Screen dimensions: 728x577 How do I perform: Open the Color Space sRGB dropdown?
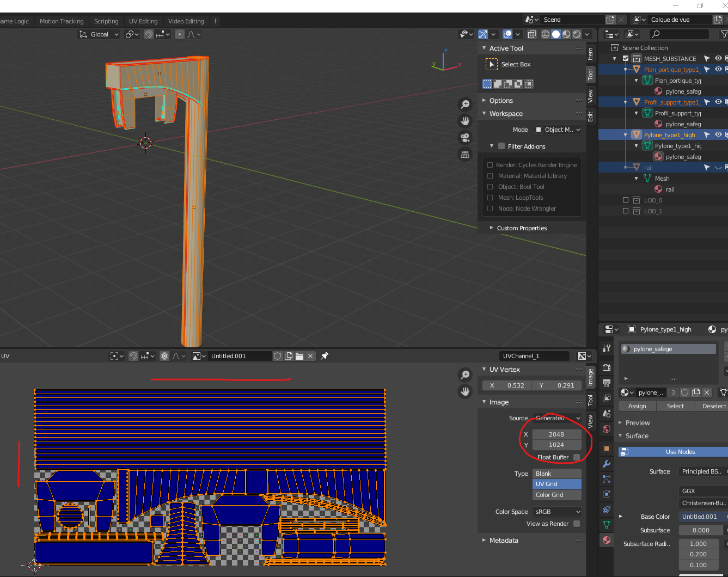point(557,512)
